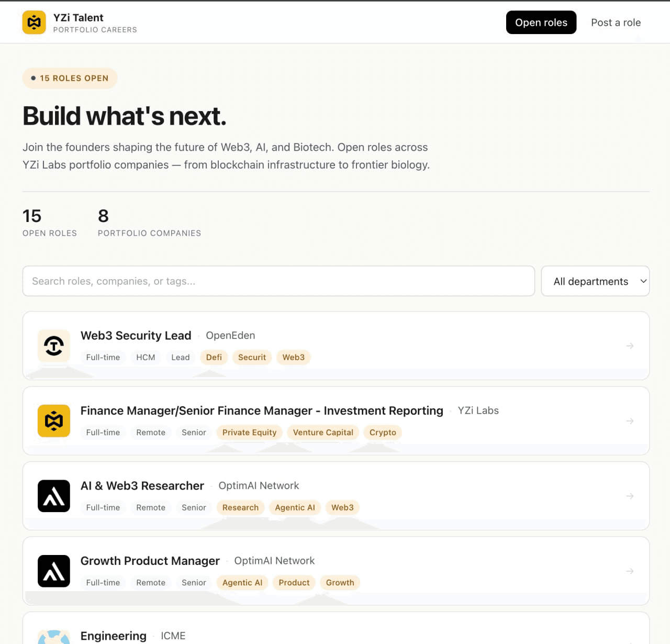Click the Research tag
Screen dimensions: 670x644
[240, 507]
